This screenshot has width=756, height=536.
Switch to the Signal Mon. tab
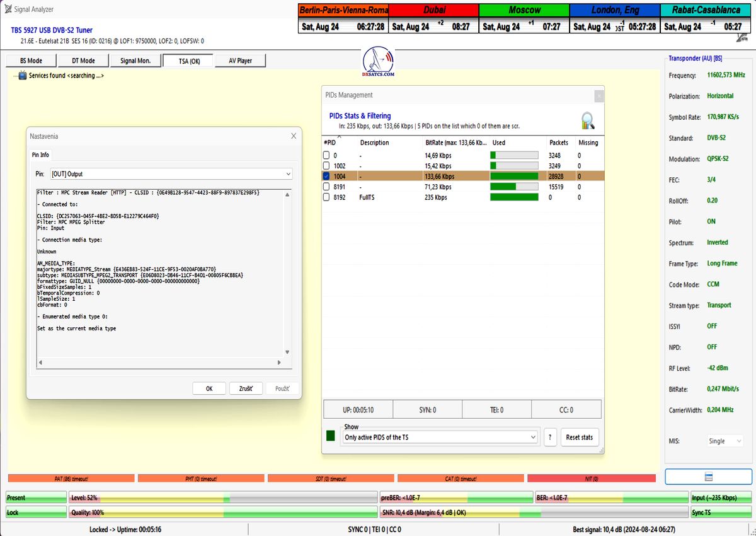(x=135, y=61)
